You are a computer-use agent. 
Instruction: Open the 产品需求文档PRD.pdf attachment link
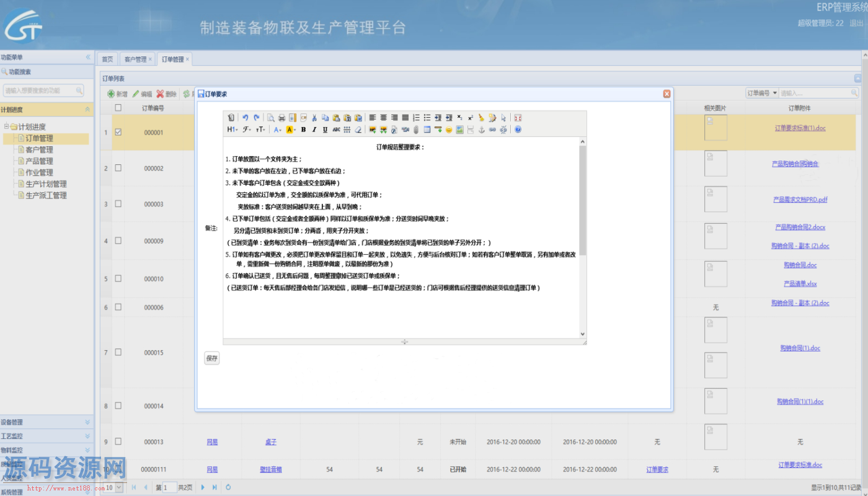pos(800,200)
